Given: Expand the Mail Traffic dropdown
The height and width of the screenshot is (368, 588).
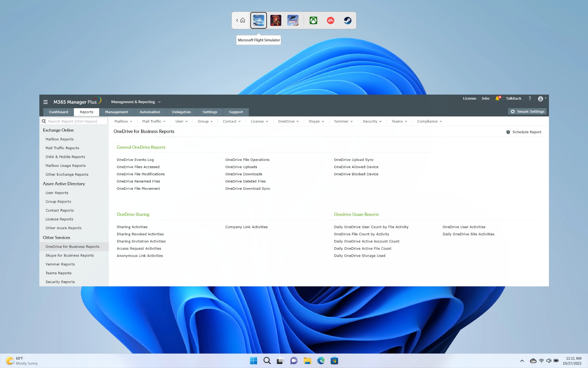Looking at the screenshot, I should click(x=154, y=121).
